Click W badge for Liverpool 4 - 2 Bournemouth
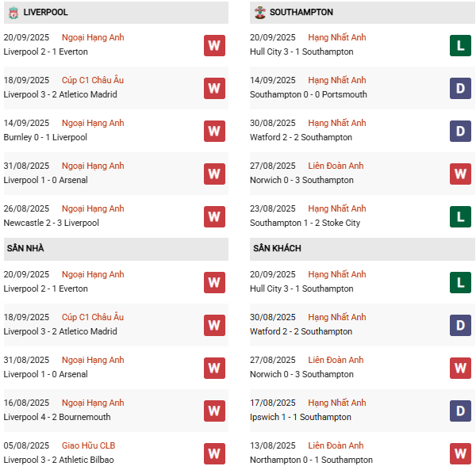 [214, 411]
